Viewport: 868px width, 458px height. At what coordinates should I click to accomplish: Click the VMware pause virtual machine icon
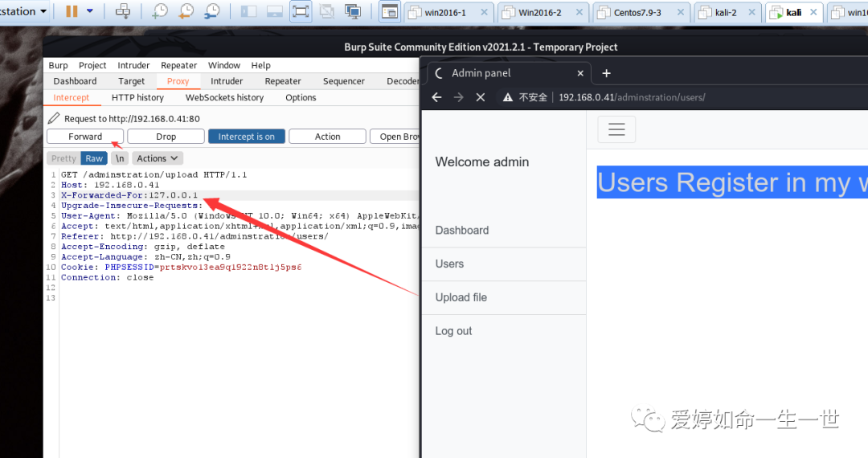point(72,11)
